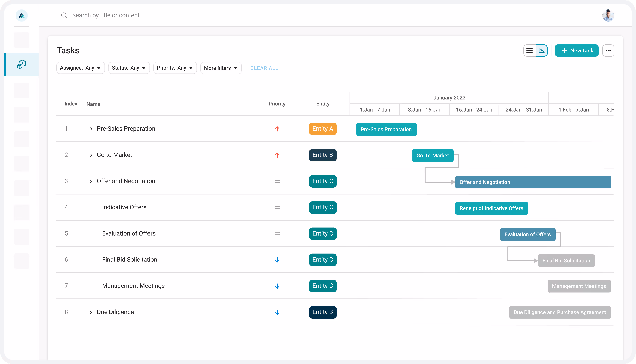Expand the Offer and Negotiation row

pyautogui.click(x=91, y=181)
